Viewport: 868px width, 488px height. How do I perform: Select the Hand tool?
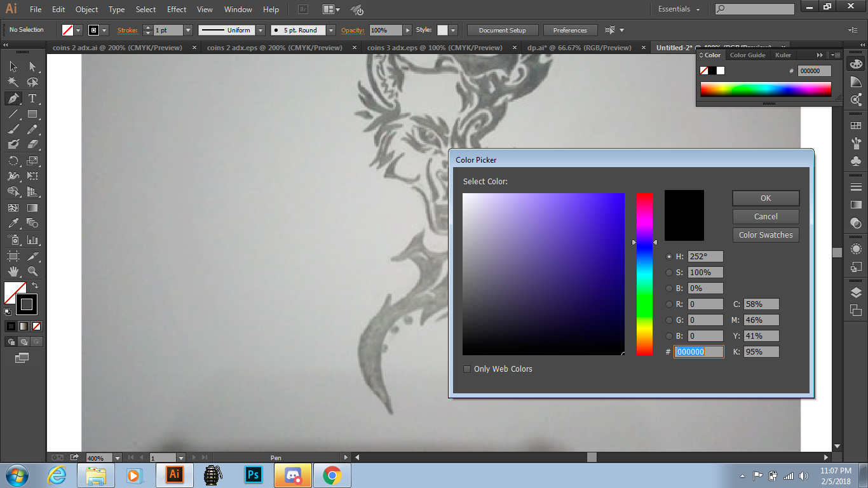13,271
